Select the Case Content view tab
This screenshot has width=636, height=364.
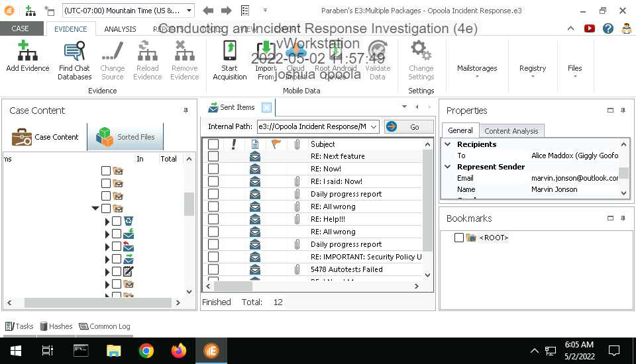click(45, 137)
